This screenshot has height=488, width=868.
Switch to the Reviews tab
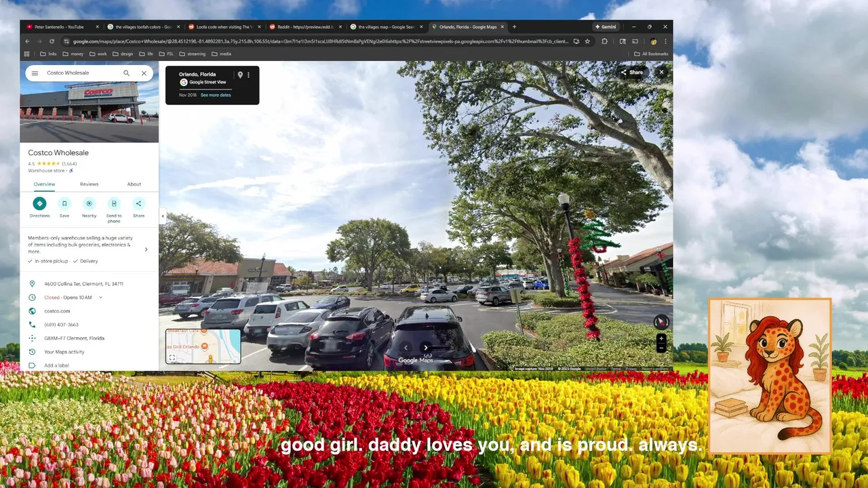(89, 184)
